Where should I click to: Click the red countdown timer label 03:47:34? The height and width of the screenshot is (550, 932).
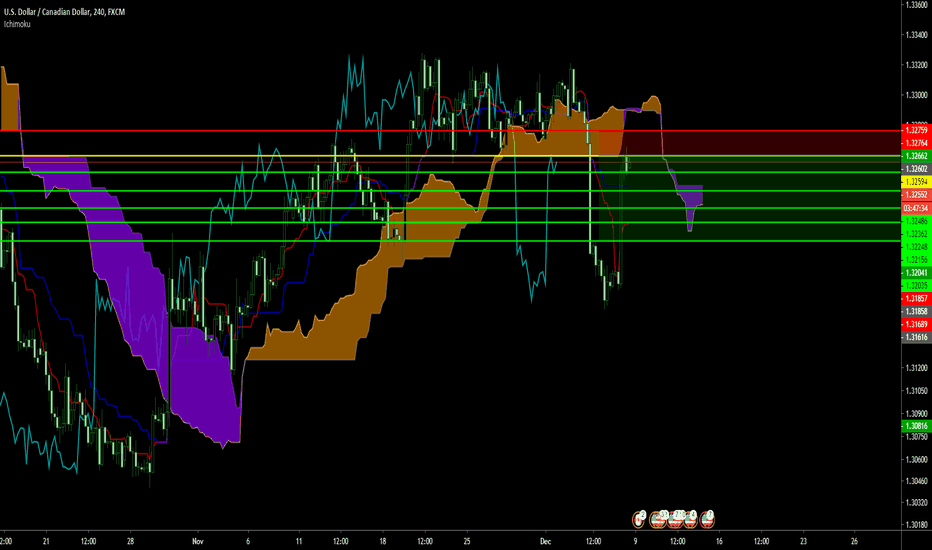click(915, 207)
